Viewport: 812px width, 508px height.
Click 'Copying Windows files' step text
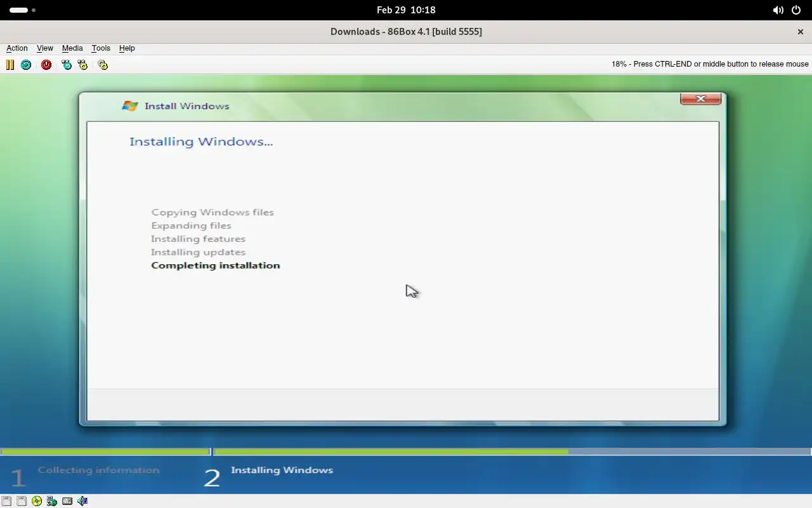213,212
